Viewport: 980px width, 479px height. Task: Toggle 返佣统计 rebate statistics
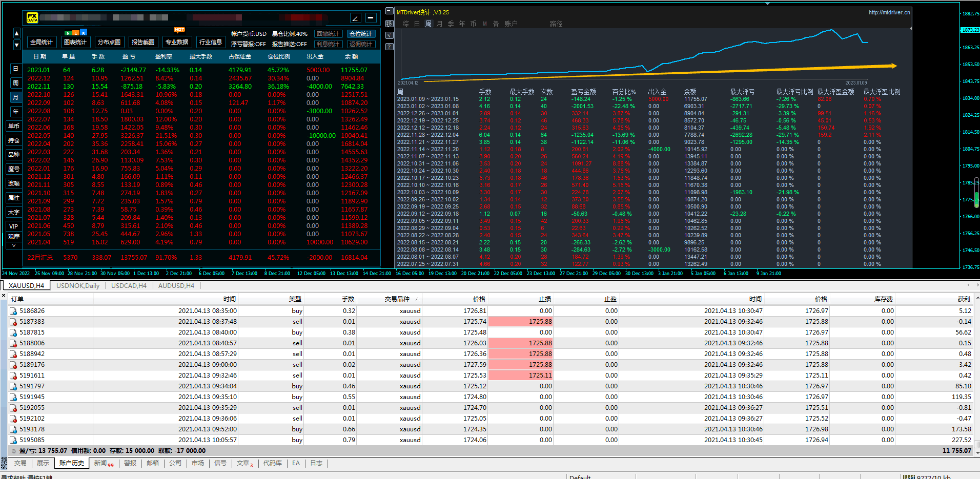tap(361, 44)
